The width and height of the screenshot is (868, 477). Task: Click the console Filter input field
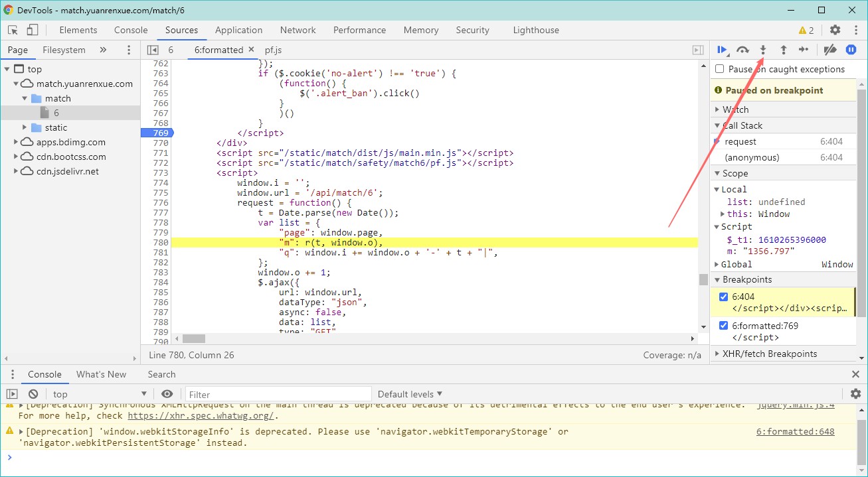[x=278, y=394]
